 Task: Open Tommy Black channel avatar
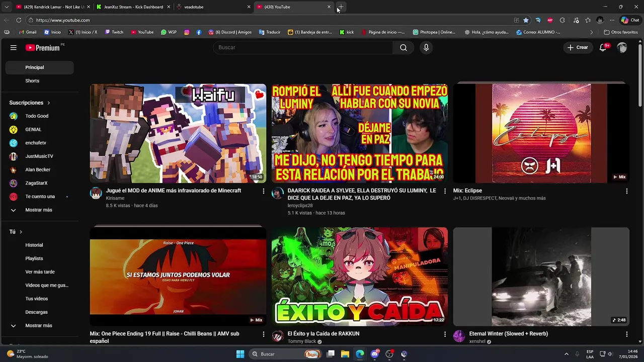tap(277, 336)
